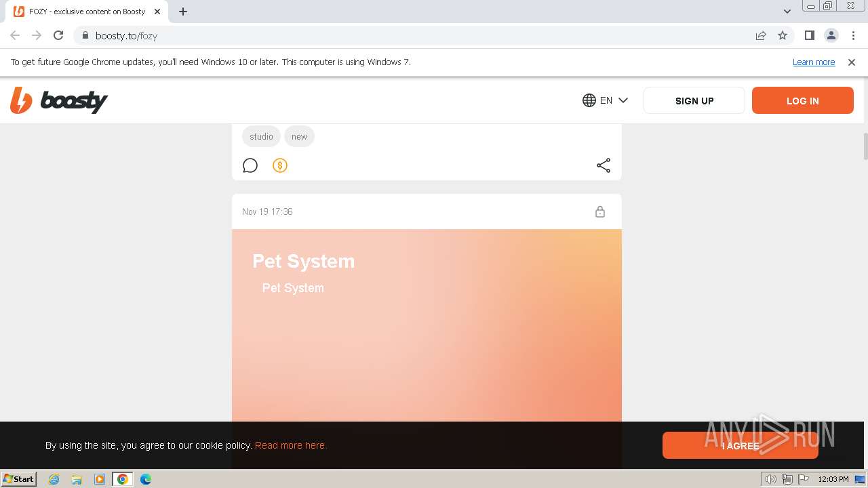Image resolution: width=868 pixels, height=488 pixels.
Task: Reload the page
Action: [58, 35]
